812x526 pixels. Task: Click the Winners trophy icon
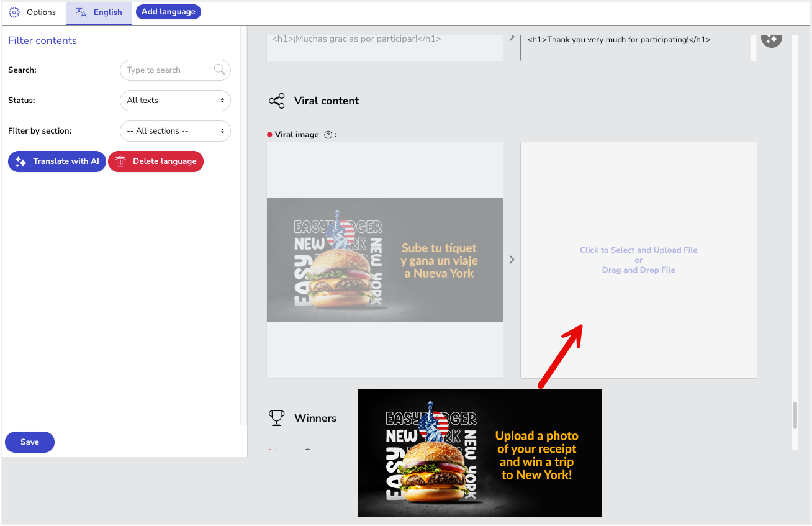276,418
